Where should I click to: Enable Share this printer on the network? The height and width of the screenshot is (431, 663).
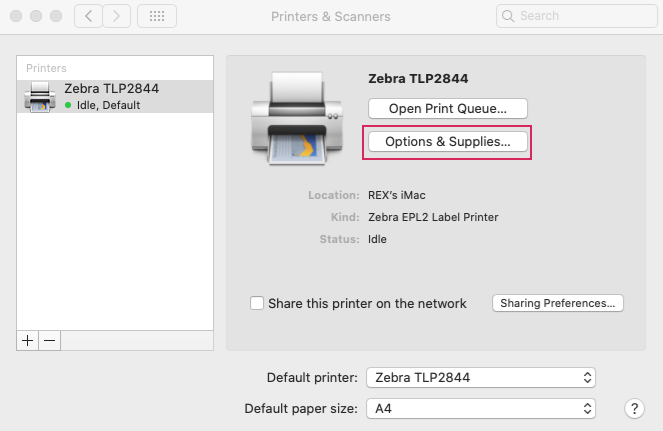tap(257, 303)
